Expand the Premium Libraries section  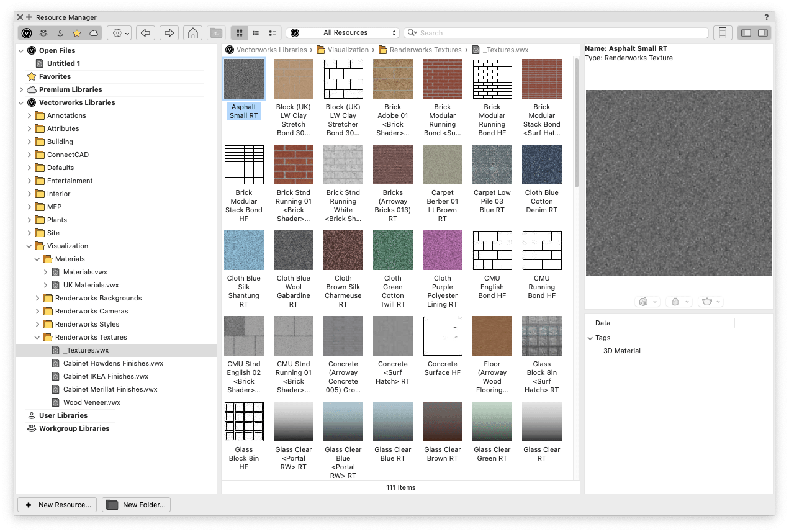(x=22, y=89)
